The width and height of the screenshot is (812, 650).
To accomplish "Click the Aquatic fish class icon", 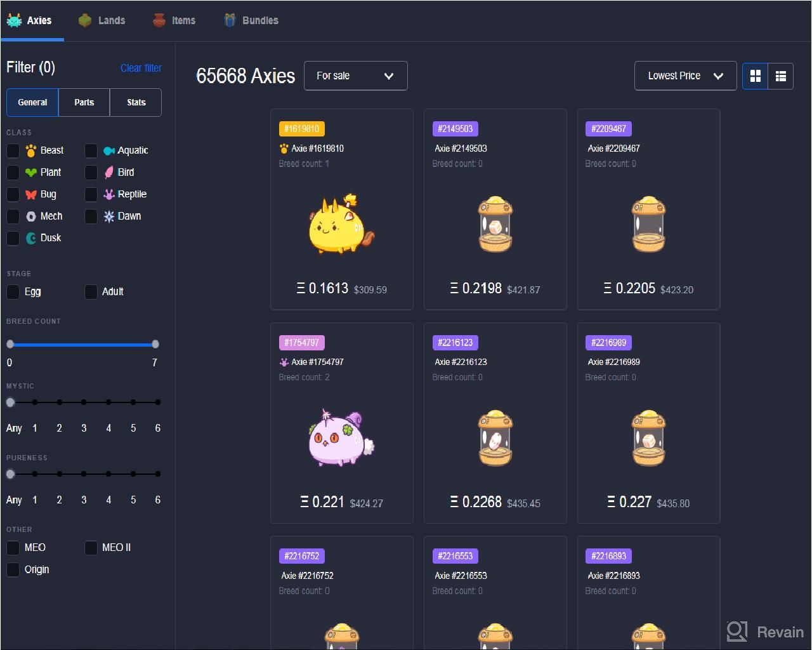I will [x=109, y=150].
